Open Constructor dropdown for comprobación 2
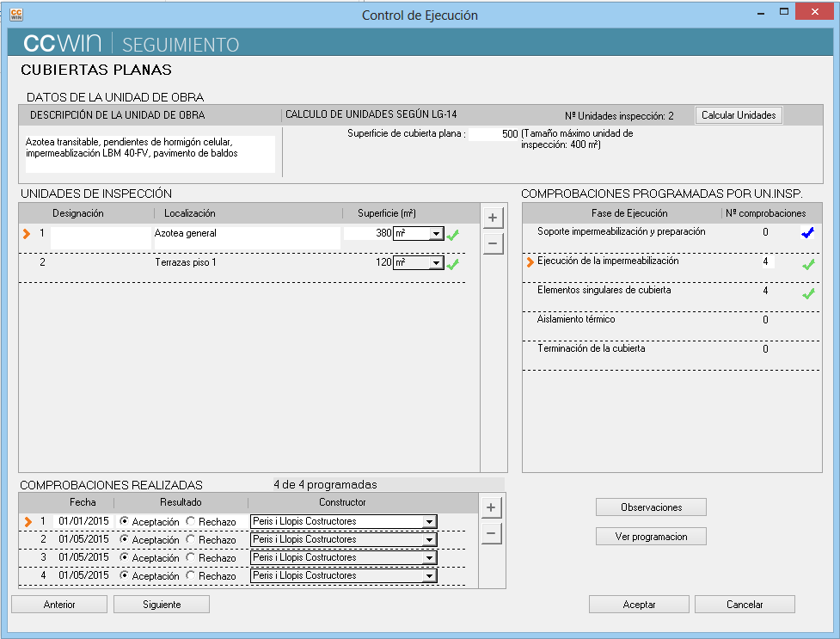Viewport: 840px width, 639px height. [x=429, y=540]
